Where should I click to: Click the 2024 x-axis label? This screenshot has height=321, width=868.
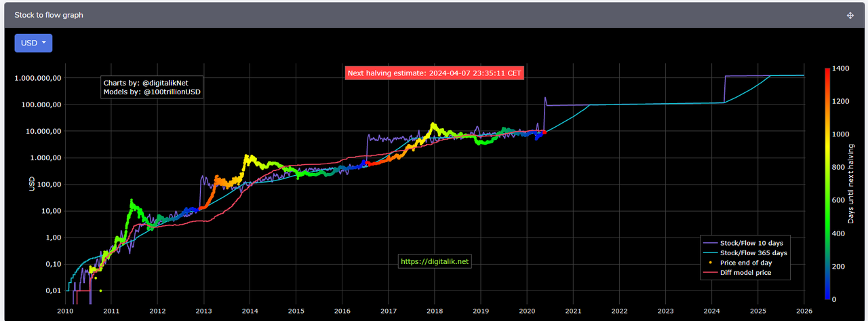point(711,311)
